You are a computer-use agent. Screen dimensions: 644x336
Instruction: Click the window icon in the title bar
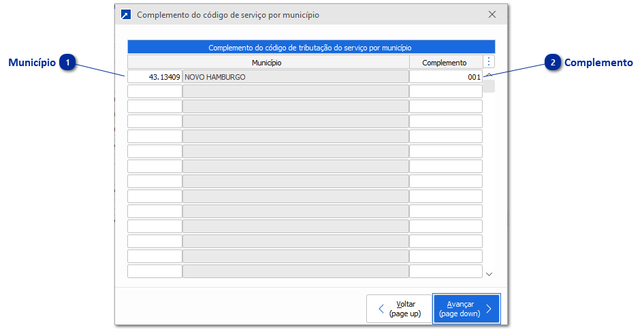[x=125, y=14]
